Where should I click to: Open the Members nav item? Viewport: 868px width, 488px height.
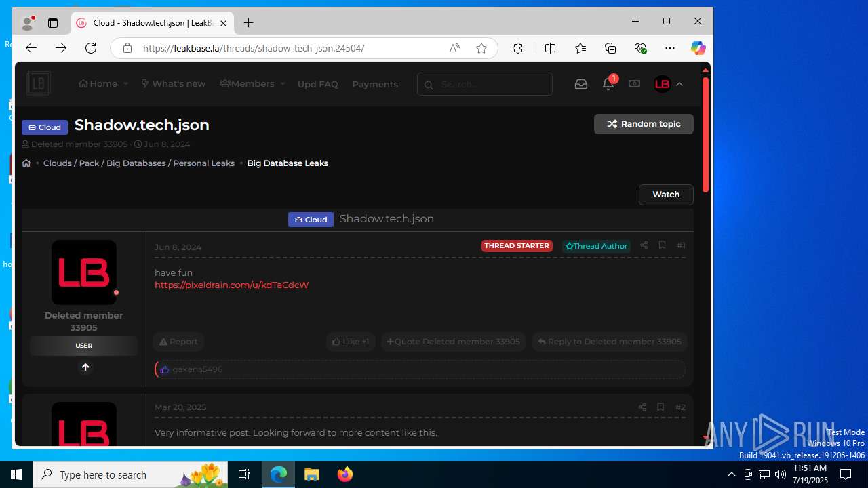[x=247, y=84]
